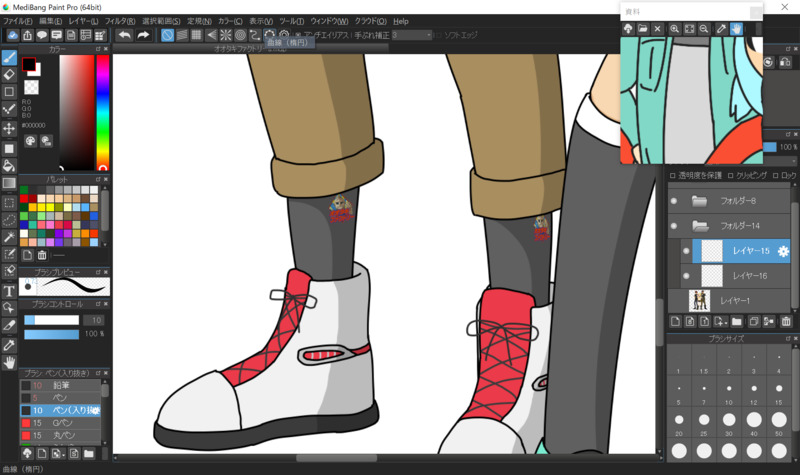
Task: Click the trash icon to delete layer
Action: (x=787, y=321)
